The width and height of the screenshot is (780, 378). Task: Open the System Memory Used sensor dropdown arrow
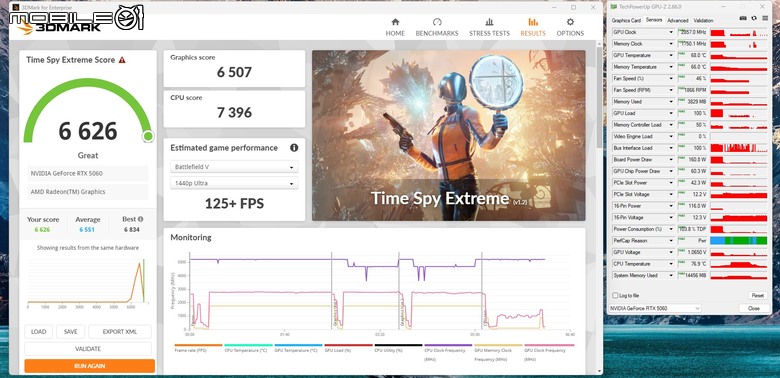coord(671,275)
